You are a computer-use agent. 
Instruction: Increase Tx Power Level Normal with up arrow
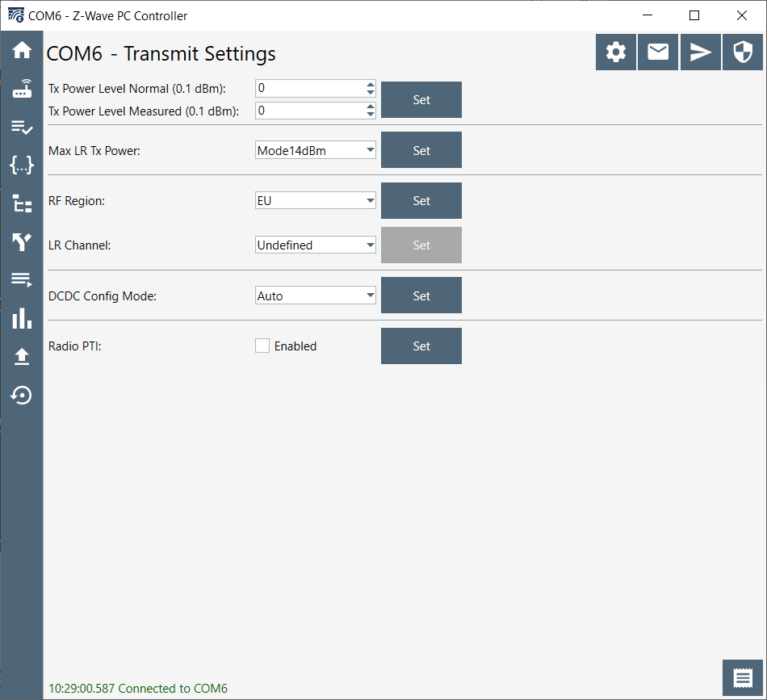pyautogui.click(x=371, y=84)
